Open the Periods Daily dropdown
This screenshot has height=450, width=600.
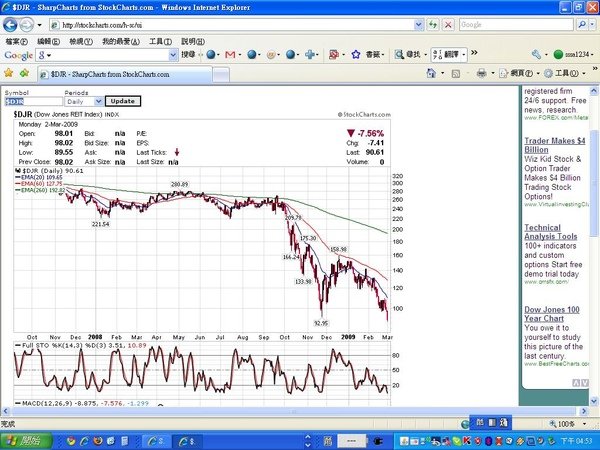[84, 101]
